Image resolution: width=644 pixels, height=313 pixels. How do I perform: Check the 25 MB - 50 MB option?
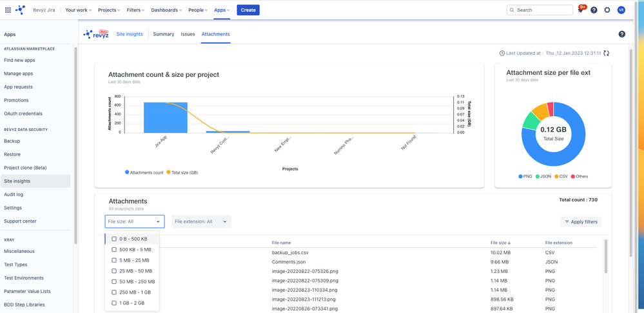tap(114, 270)
